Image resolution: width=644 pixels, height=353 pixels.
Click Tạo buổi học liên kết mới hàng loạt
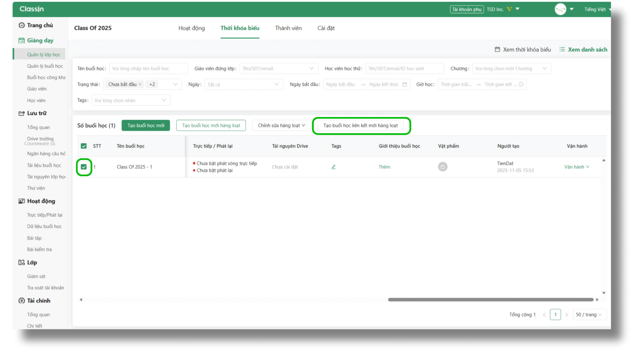point(360,125)
